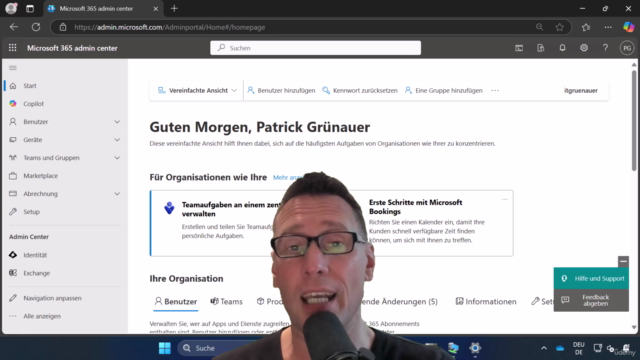
Task: Click Eine Gruppe hinzufügen command
Action: coord(443,91)
